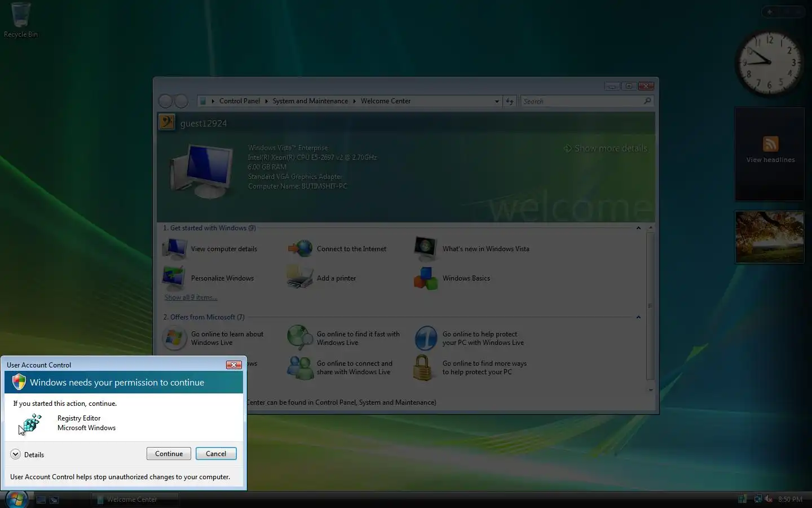
Task: Click the Show Desktop quick launch icon
Action: tap(41, 500)
